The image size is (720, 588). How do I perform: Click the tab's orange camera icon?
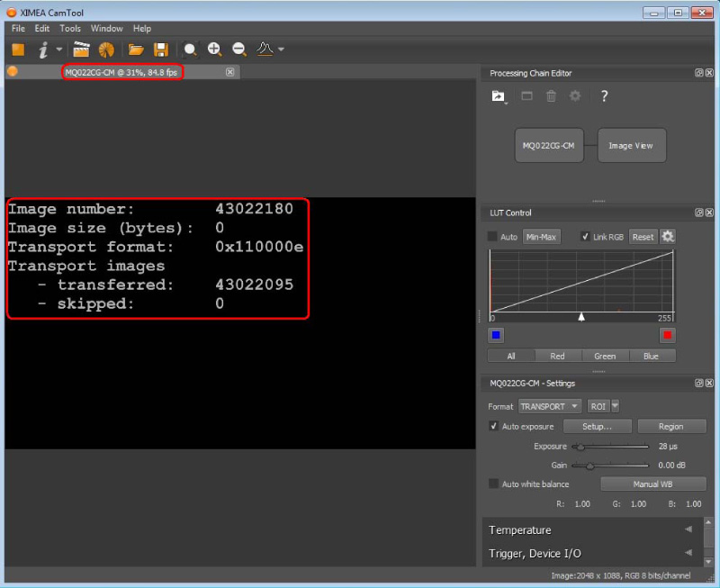coord(13,71)
